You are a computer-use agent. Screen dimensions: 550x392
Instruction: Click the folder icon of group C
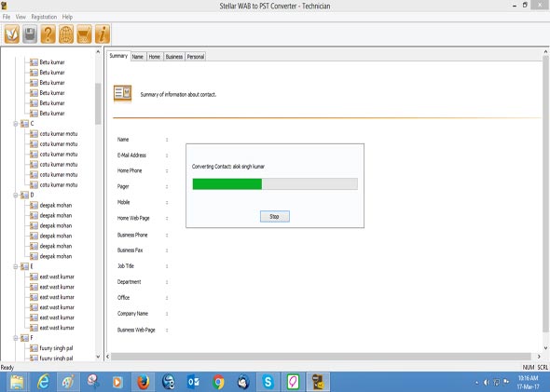[x=24, y=124]
